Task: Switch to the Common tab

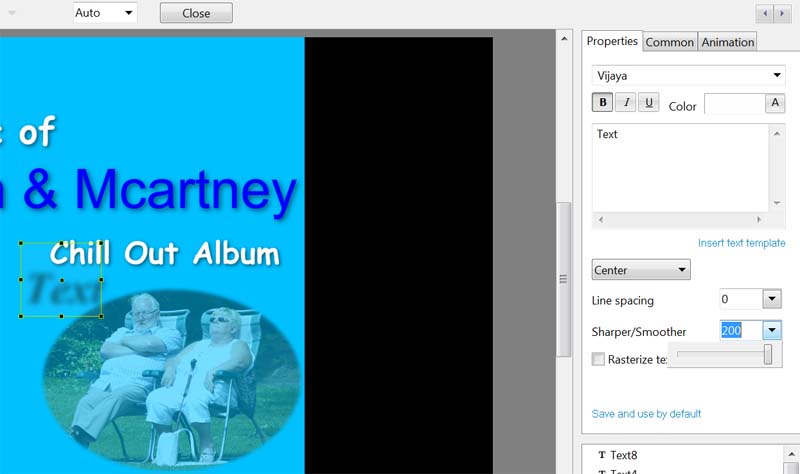Action: click(x=669, y=42)
